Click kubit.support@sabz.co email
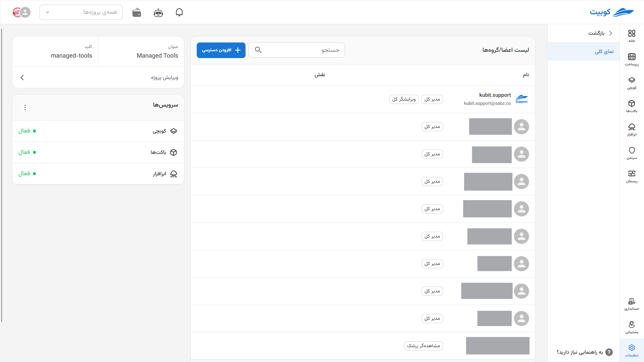The width and height of the screenshot is (644, 362). pyautogui.click(x=487, y=103)
